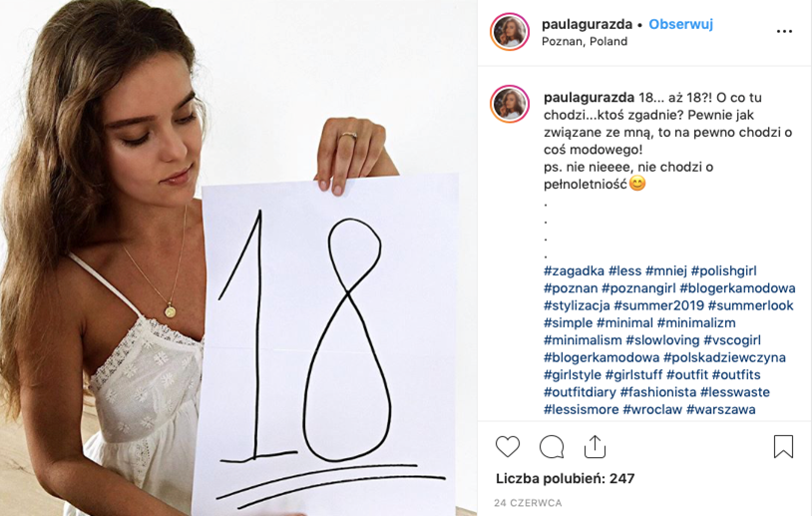Open the header profile avatar of paulagurazda
Image resolution: width=812 pixels, height=516 pixels.
point(510,32)
